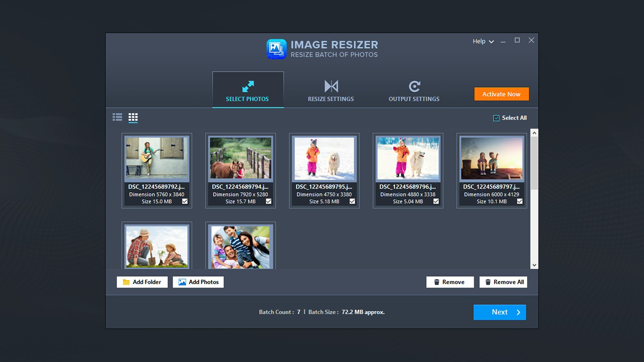Viewport: 644px width, 362px height.
Task: Deselect the DSC_12245689797 image checkbox
Action: (520, 201)
